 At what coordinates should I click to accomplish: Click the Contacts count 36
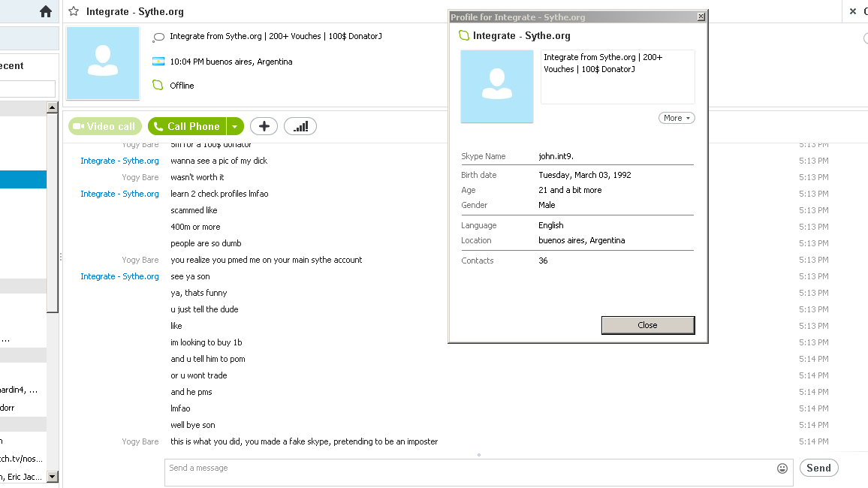(543, 261)
